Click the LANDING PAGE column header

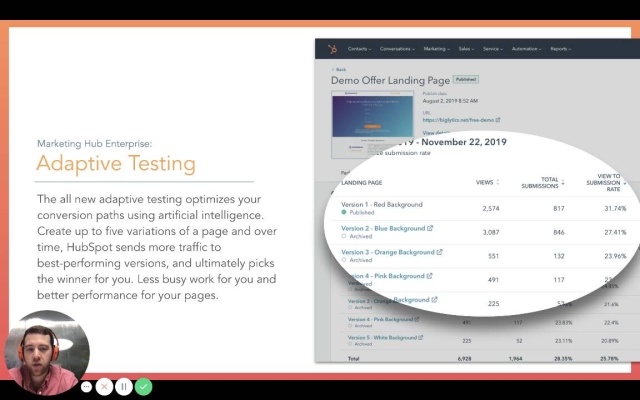pos(362,182)
